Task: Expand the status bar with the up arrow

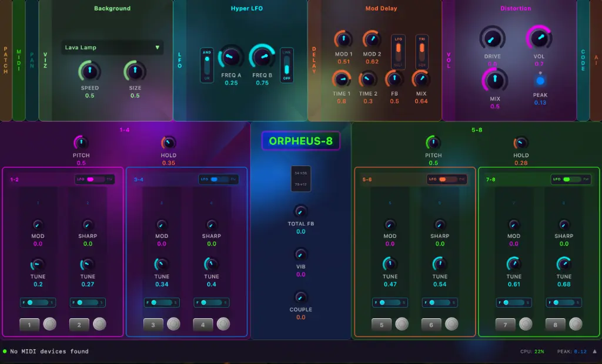Action: point(594,352)
